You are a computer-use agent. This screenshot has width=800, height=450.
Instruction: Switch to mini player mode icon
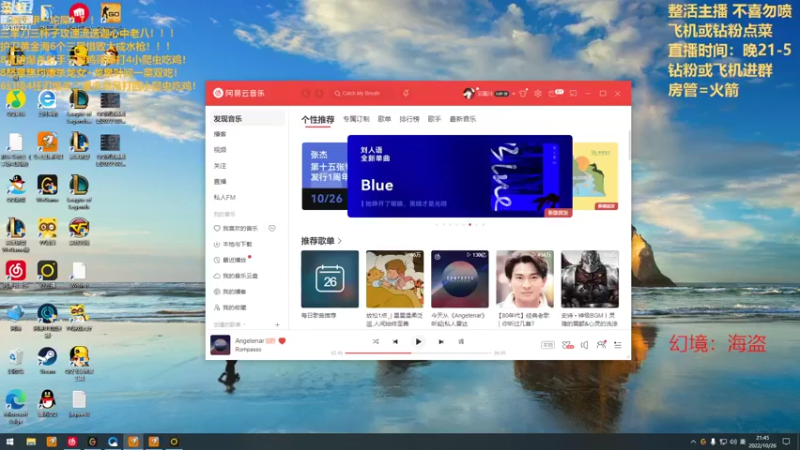point(573,93)
